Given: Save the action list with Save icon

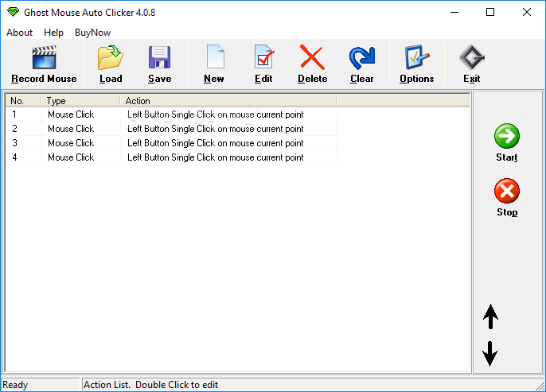Looking at the screenshot, I should [159, 57].
